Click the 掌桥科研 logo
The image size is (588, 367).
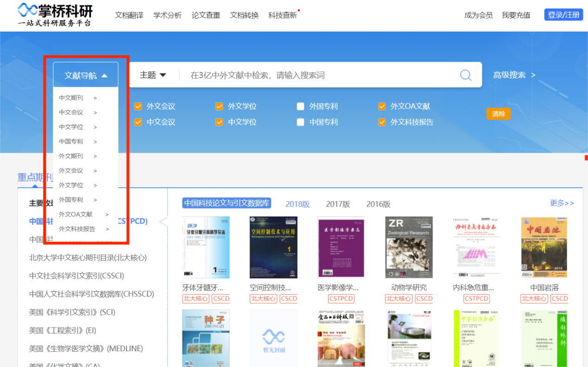[x=55, y=15]
